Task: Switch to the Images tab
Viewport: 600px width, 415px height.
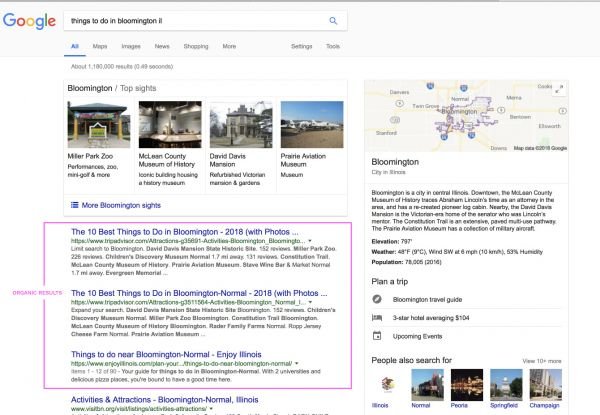Action: point(131,46)
